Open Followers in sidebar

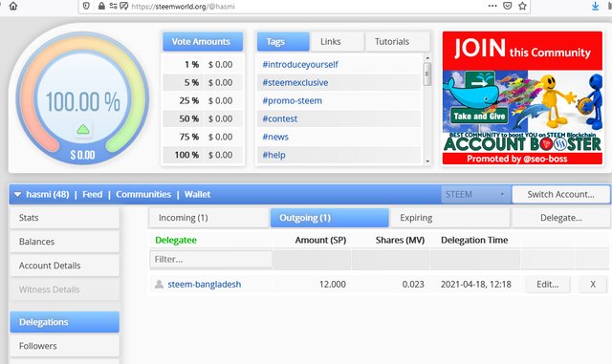point(64,346)
